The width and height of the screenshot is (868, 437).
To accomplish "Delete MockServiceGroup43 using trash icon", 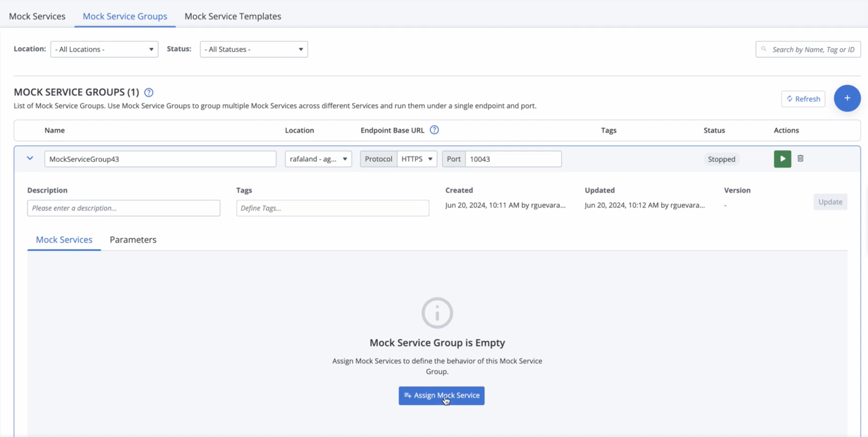I will coord(800,159).
